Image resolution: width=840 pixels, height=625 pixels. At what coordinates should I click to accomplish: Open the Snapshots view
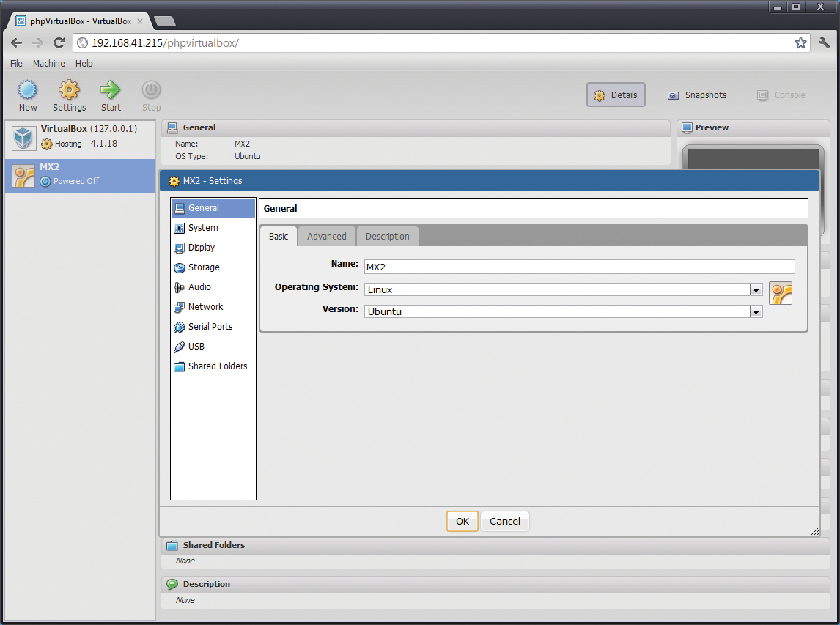click(x=696, y=95)
